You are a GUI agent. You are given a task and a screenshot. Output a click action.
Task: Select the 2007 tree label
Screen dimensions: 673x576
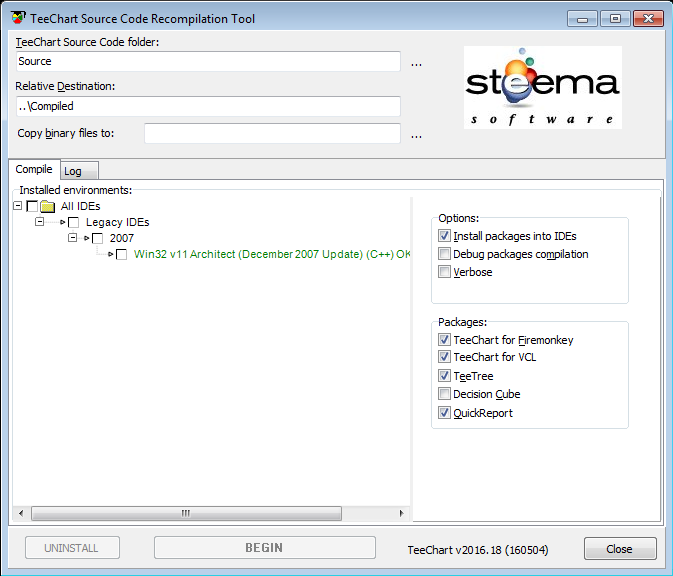pos(122,238)
